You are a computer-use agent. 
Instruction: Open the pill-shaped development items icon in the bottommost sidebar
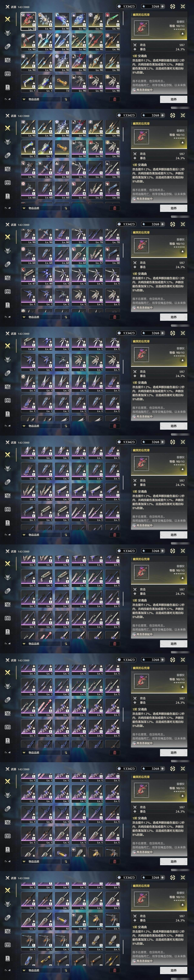click(8, 918)
